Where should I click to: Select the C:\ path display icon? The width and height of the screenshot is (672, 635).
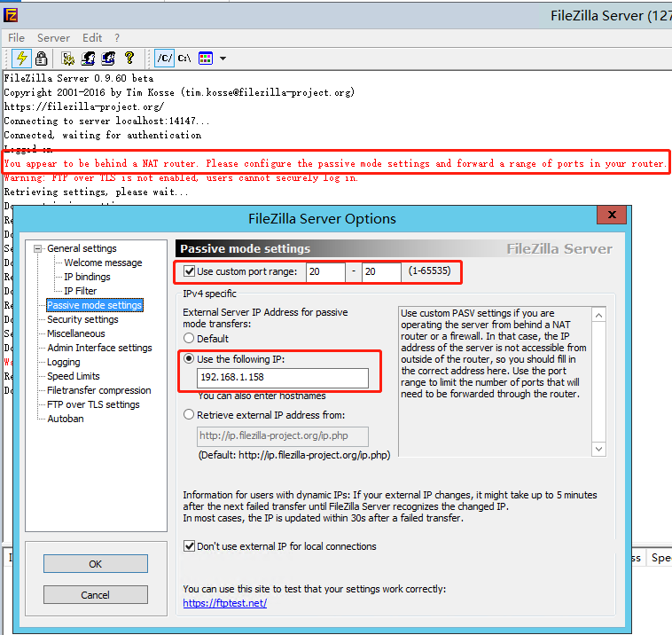(184, 59)
